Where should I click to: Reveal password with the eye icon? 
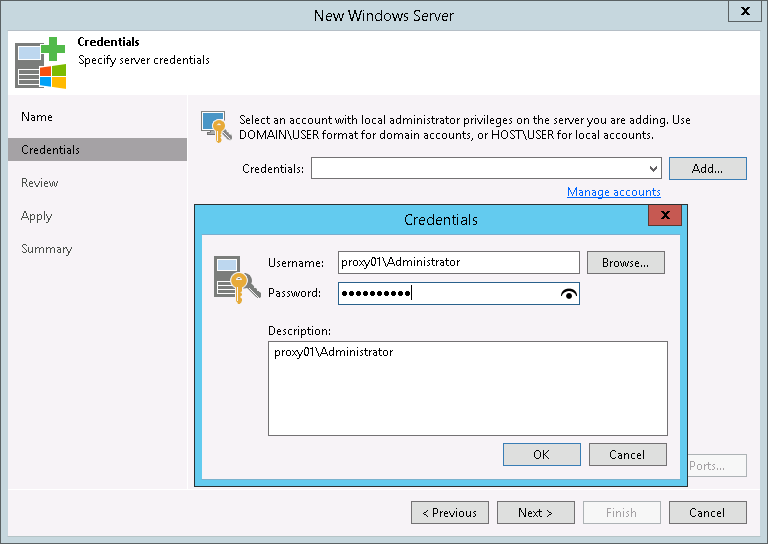569,294
